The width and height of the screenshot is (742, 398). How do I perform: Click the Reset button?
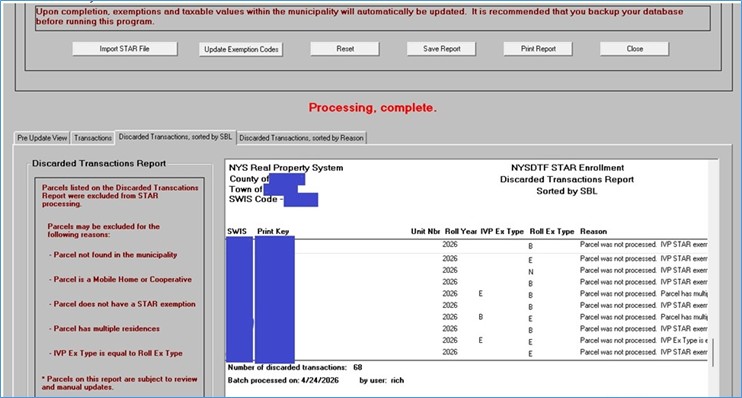345,49
